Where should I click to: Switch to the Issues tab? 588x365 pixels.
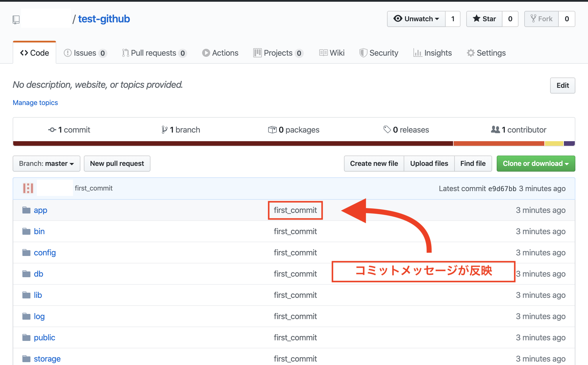85,53
